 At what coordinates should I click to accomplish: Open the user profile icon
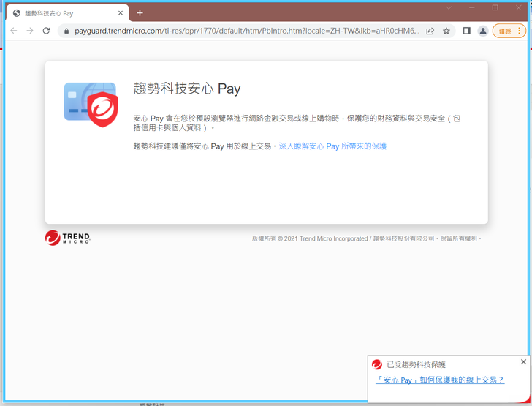click(483, 31)
